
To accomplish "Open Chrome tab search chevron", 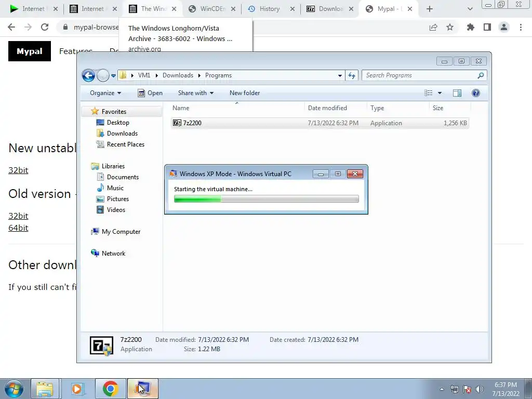I will [470, 9].
